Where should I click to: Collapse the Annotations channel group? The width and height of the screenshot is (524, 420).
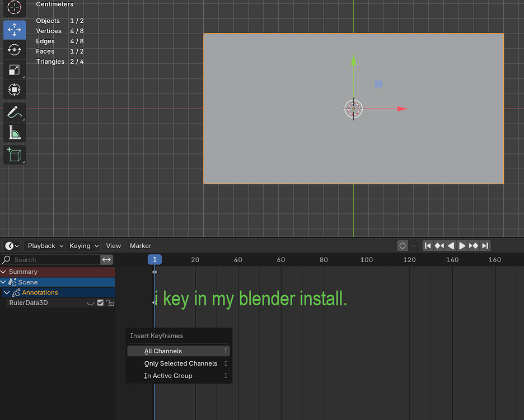7,292
